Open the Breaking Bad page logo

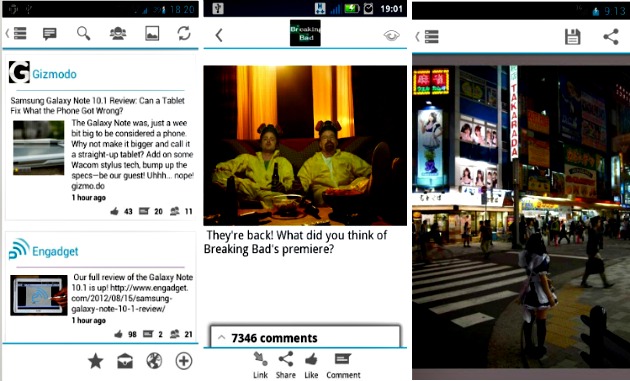point(305,33)
